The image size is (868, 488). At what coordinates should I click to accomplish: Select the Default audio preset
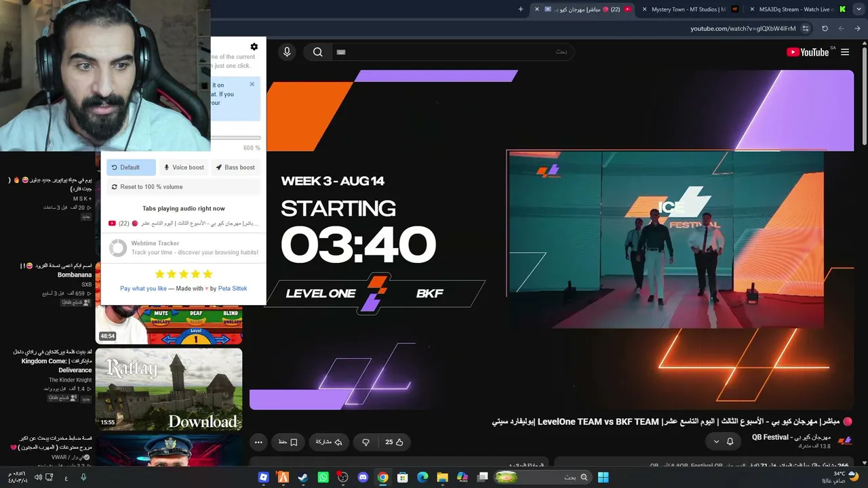point(131,167)
